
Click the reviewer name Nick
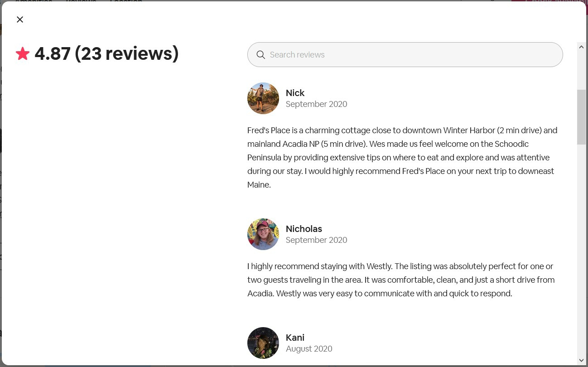[295, 93]
